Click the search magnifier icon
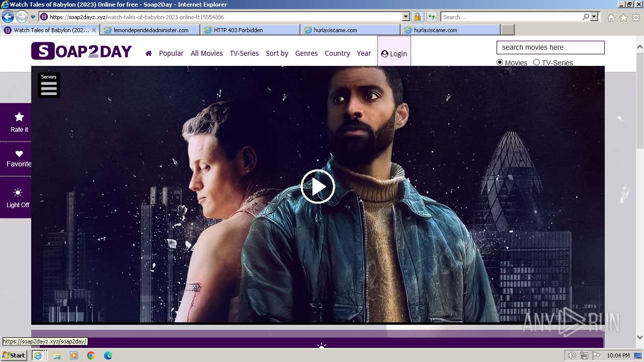The width and height of the screenshot is (644, 362). click(586, 17)
